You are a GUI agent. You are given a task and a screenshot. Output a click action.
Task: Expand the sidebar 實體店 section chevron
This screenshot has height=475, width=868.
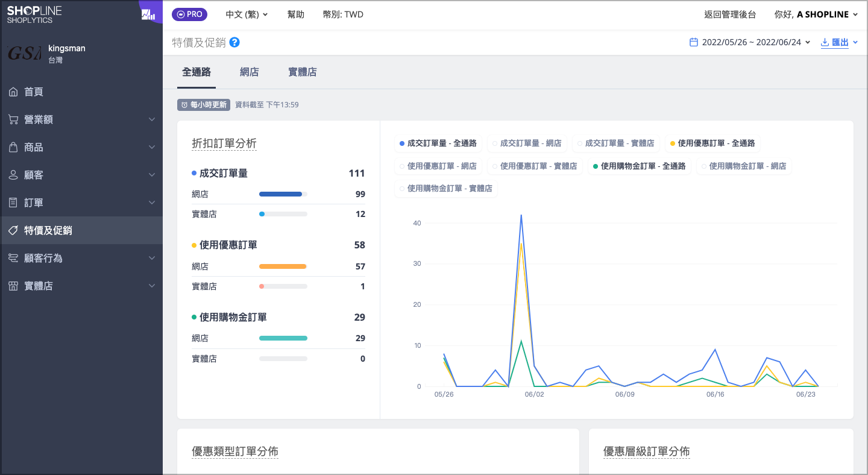pos(152,286)
